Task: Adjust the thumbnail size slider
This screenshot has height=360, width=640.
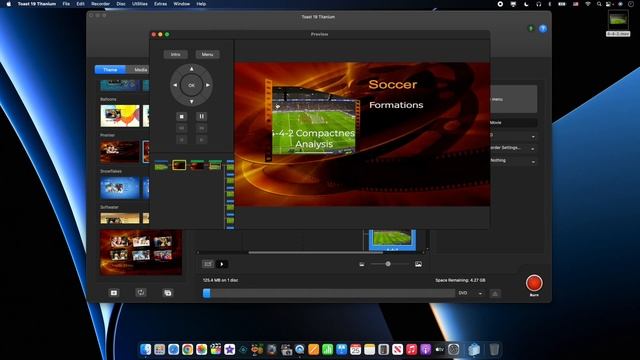Action: point(388,264)
